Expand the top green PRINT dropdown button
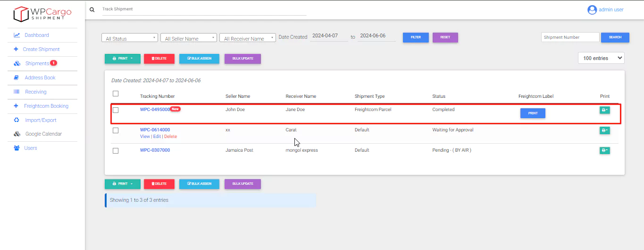 122,59
